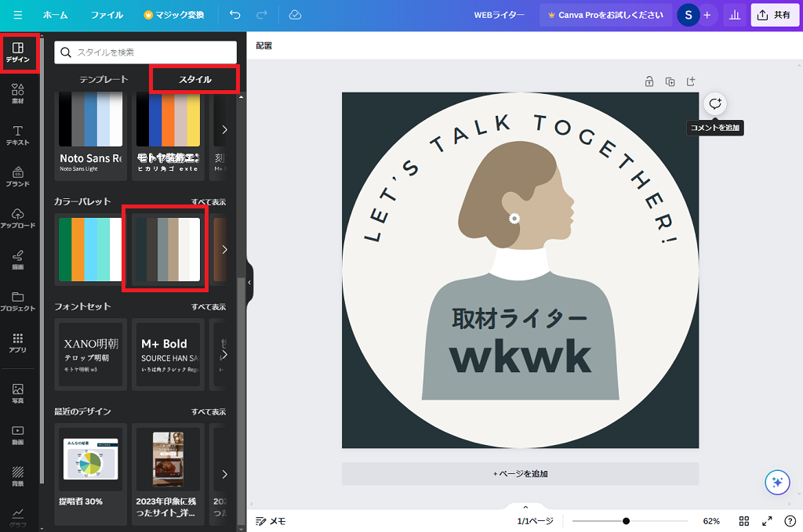
Task: Click ページを追加 to add page
Action: point(520,473)
